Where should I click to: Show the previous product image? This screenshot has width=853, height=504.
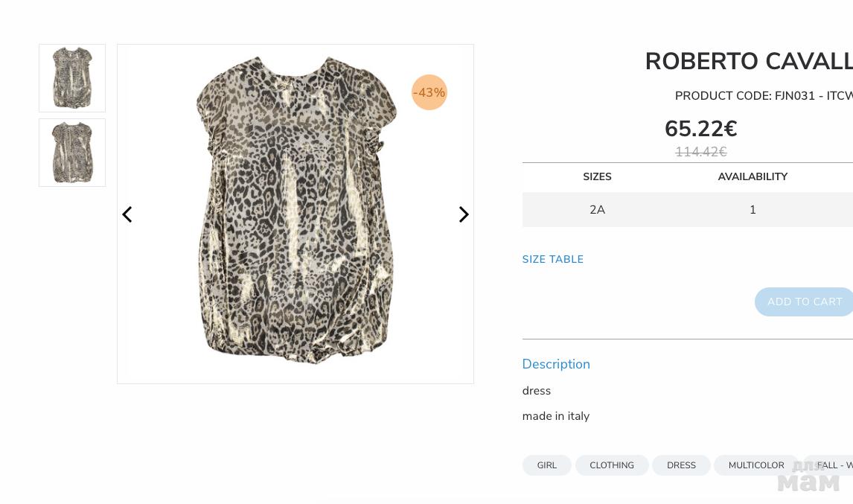(127, 214)
